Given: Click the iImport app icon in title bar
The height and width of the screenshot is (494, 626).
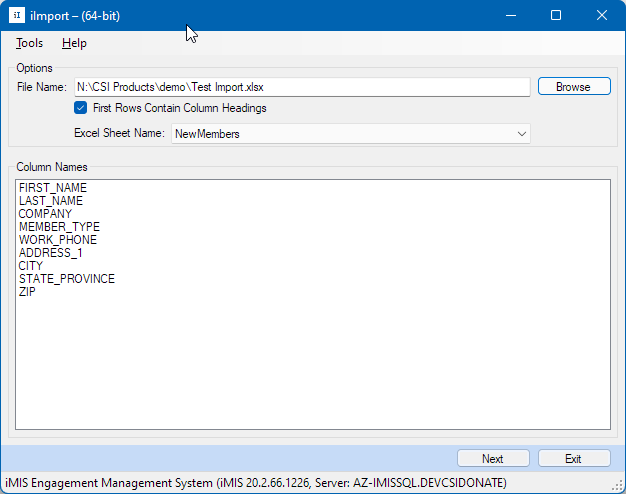Looking at the screenshot, I should pyautogui.click(x=17, y=16).
